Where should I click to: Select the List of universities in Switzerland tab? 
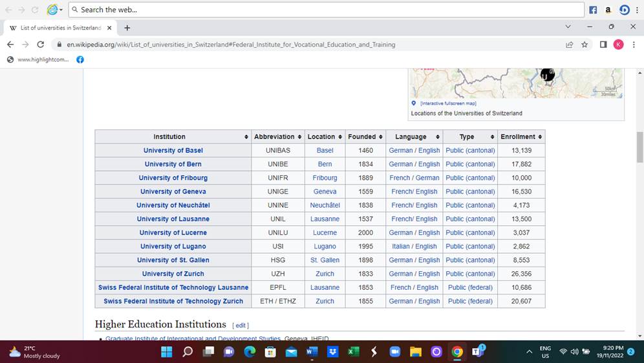click(60, 28)
